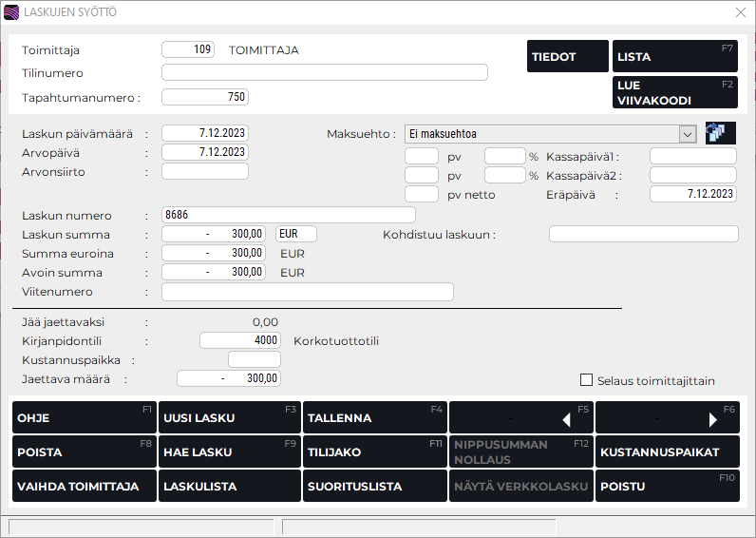The height and width of the screenshot is (538, 756).
Task: Expand the Maksuehto dropdown list
Action: tap(689, 134)
